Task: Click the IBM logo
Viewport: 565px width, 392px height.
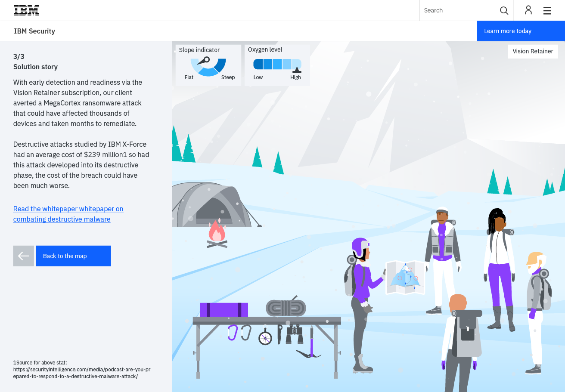Action: (26, 10)
